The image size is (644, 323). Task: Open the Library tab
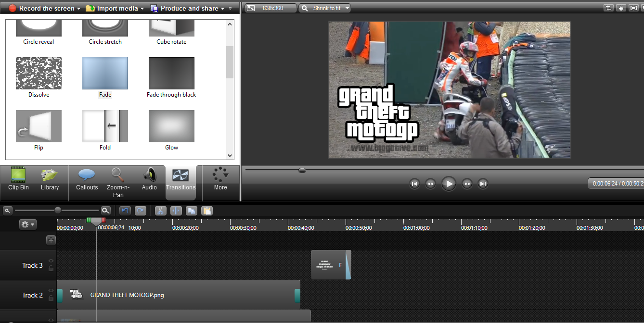(50, 179)
